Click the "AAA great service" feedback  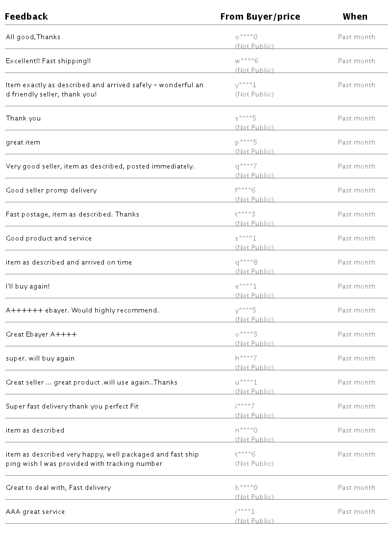[x=35, y=512]
